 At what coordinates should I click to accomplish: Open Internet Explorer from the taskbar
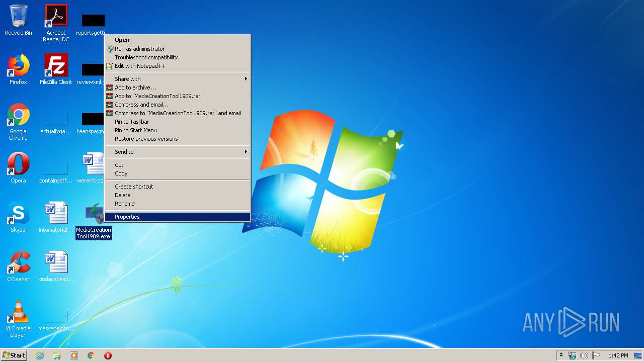[40, 355]
